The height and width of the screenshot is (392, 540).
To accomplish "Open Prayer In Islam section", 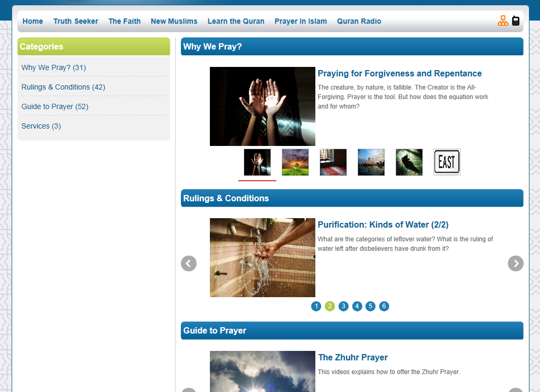I will (x=301, y=21).
